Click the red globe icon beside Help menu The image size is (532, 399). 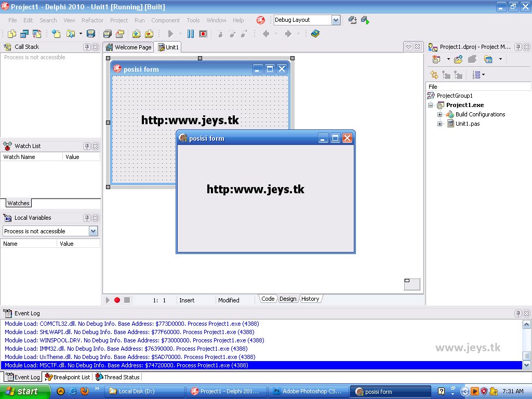[261, 20]
